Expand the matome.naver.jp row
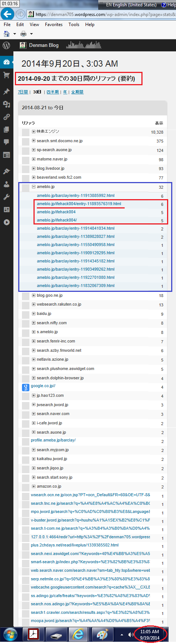 point(33,159)
